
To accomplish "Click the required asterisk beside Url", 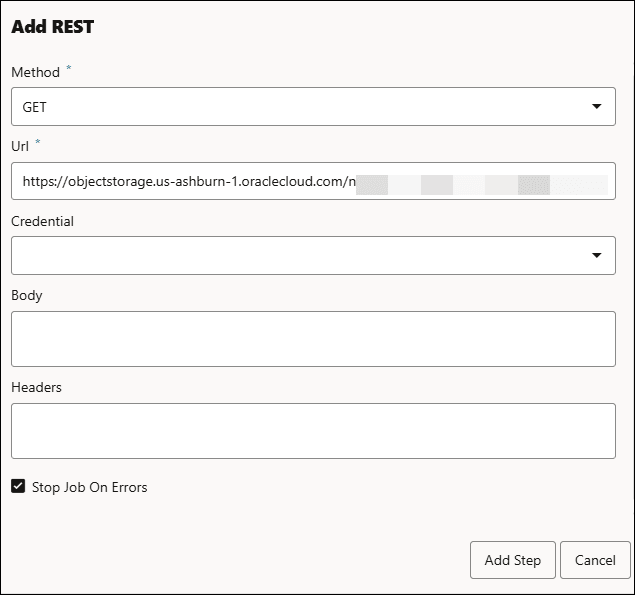I will [x=38, y=143].
